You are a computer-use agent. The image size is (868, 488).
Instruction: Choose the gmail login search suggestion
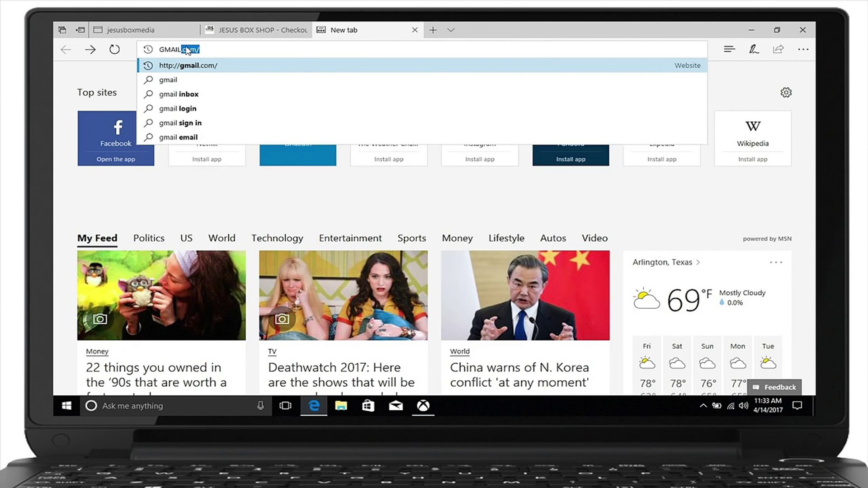[178, 108]
